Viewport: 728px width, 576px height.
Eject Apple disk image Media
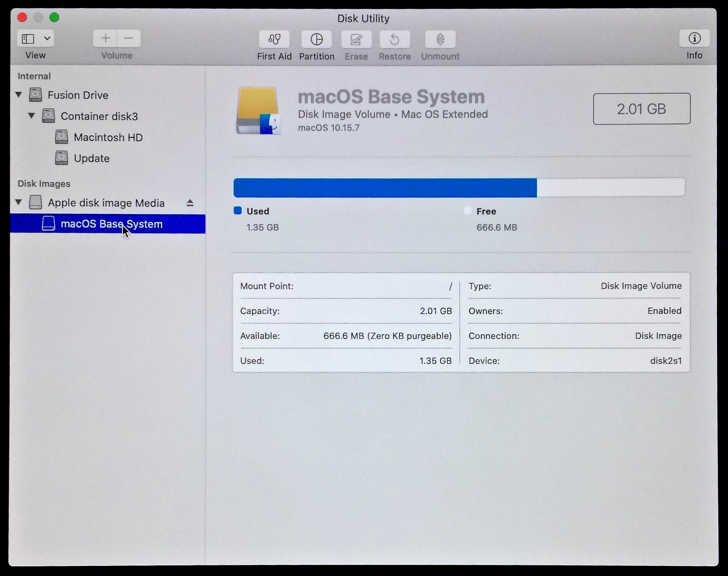pyautogui.click(x=190, y=203)
